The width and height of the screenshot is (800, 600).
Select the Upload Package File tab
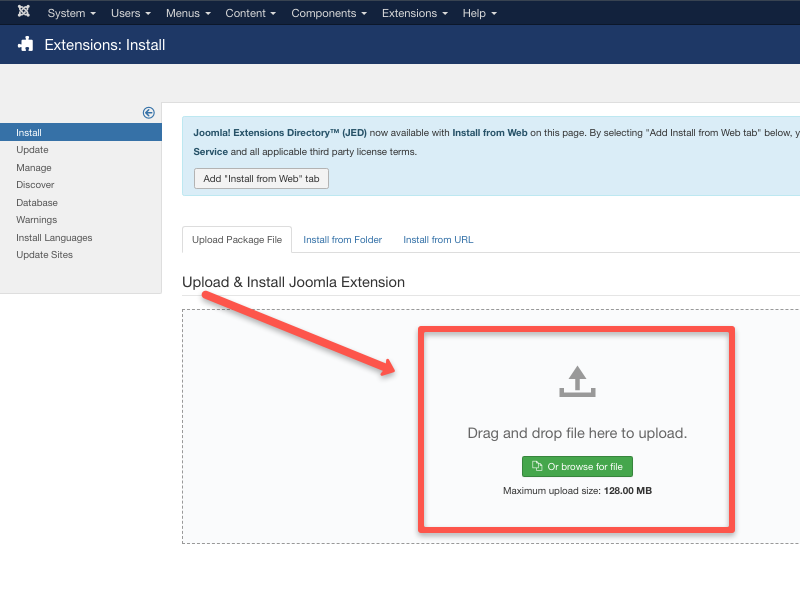(237, 240)
